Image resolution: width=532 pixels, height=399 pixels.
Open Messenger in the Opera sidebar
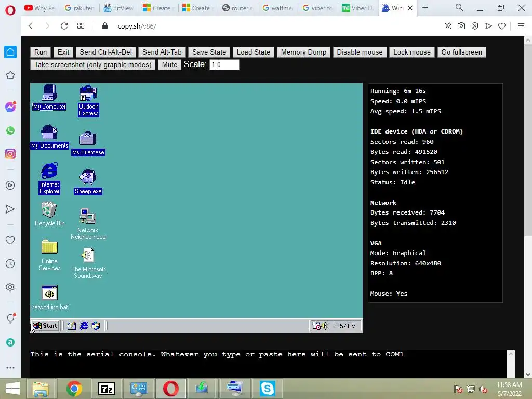coord(10,107)
